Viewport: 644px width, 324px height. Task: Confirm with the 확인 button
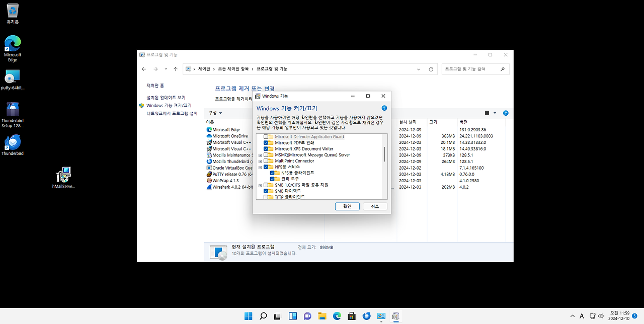click(x=347, y=206)
